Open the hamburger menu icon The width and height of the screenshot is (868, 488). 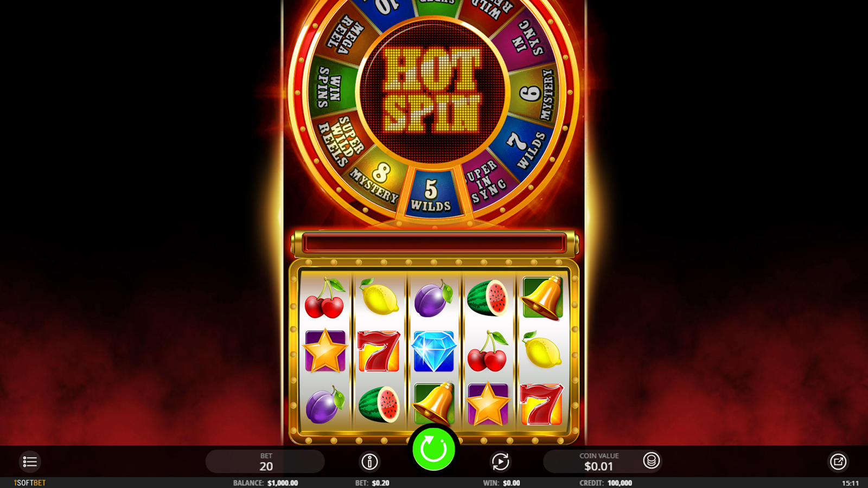click(30, 462)
